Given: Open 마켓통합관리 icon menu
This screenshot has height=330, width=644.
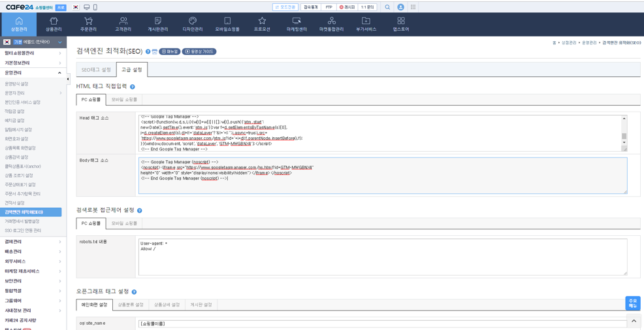Looking at the screenshot, I should 331,24.
